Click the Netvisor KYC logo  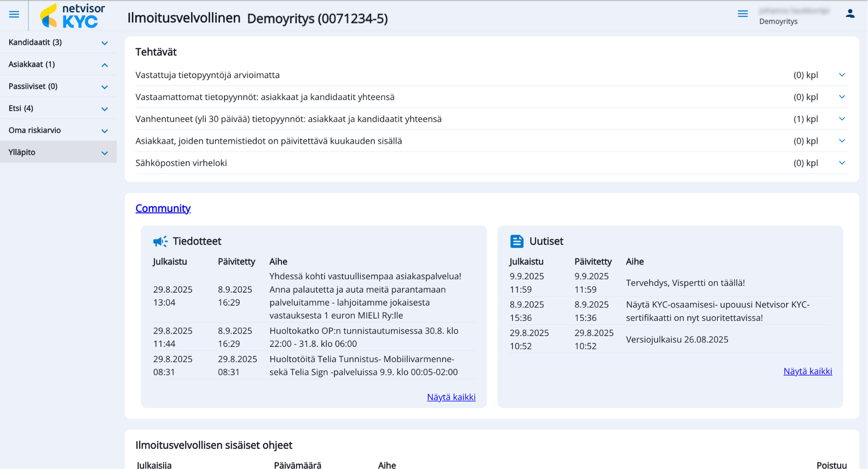[72, 16]
